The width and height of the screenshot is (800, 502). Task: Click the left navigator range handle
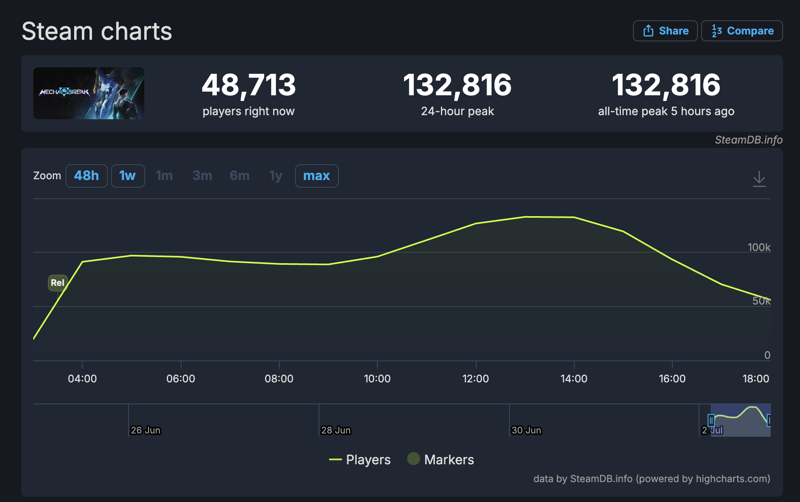(x=711, y=420)
